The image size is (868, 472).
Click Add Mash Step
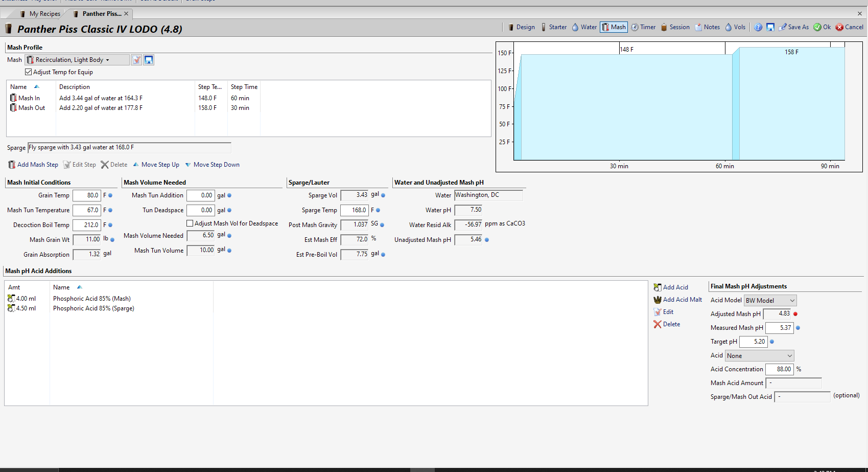click(x=33, y=165)
